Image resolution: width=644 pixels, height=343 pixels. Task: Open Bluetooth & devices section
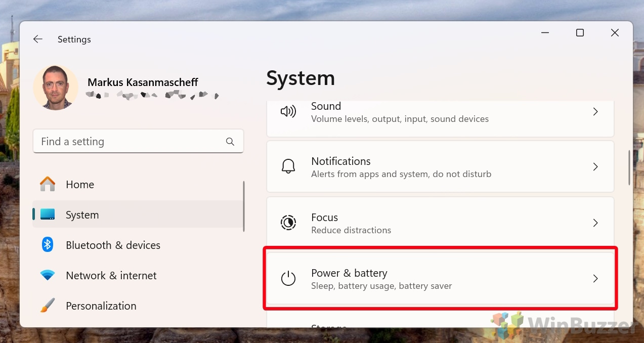(137, 245)
